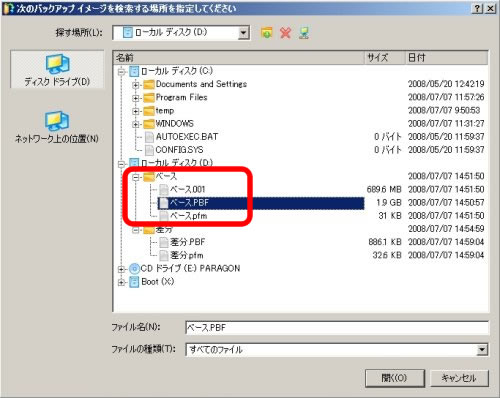Select the CONFIG.SYS file name
The height and width of the screenshot is (398, 500).
(179, 150)
